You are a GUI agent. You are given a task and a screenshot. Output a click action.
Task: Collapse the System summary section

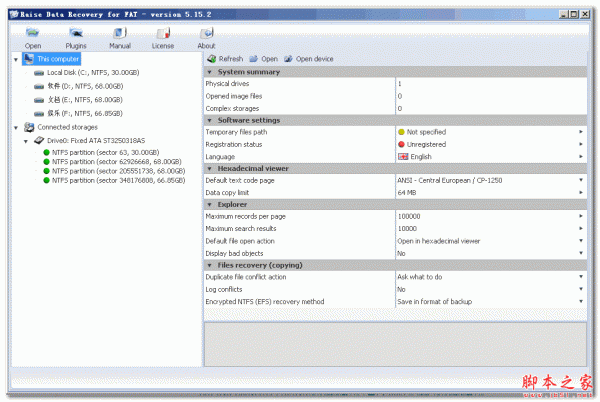pos(209,72)
